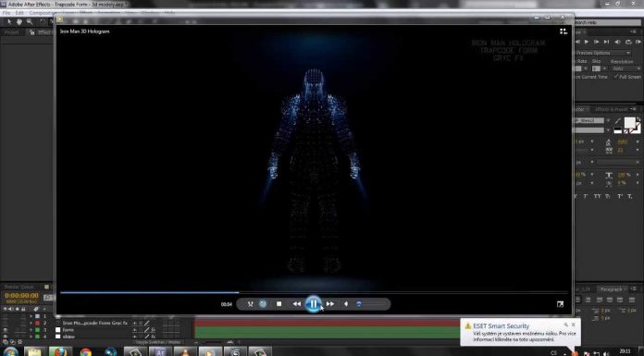The height and width of the screenshot is (356, 644).
Task: Click the vertical scale value in the Character panel
Action: [x=623, y=175]
